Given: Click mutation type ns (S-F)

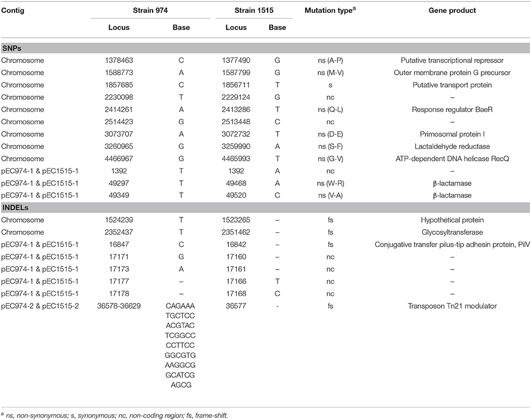Looking at the screenshot, I should coord(330,146).
